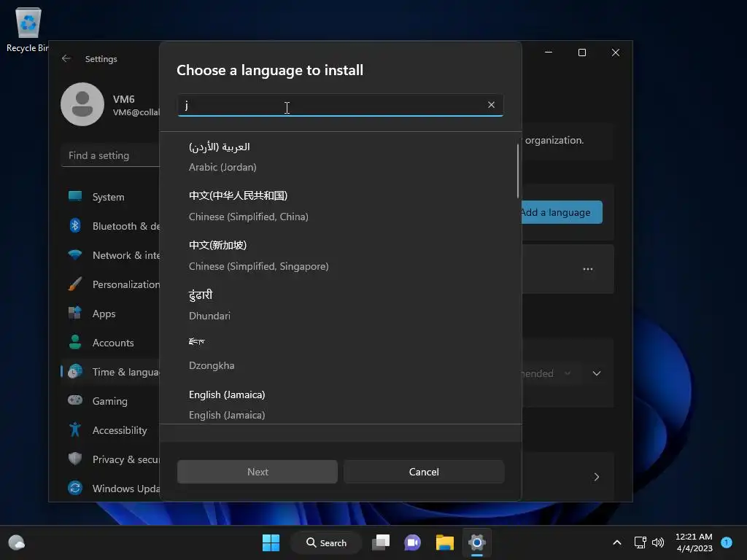The width and height of the screenshot is (747, 560).
Task: Click the Network wifi icon in sidebar
Action: (x=75, y=254)
